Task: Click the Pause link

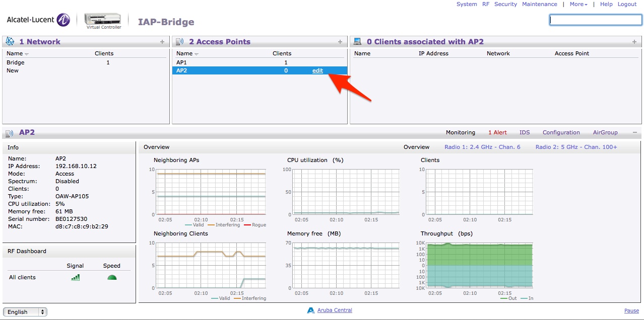Action: click(631, 310)
